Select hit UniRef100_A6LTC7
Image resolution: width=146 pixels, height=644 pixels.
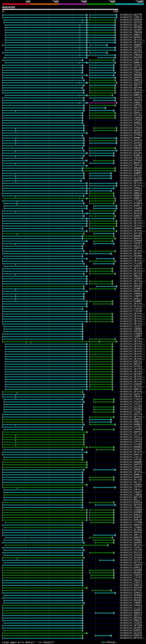[x=131, y=482]
